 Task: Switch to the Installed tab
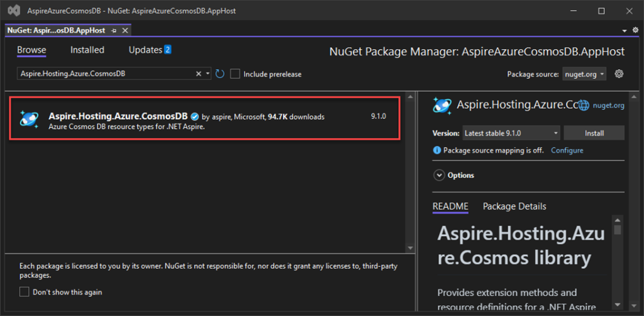click(x=87, y=50)
